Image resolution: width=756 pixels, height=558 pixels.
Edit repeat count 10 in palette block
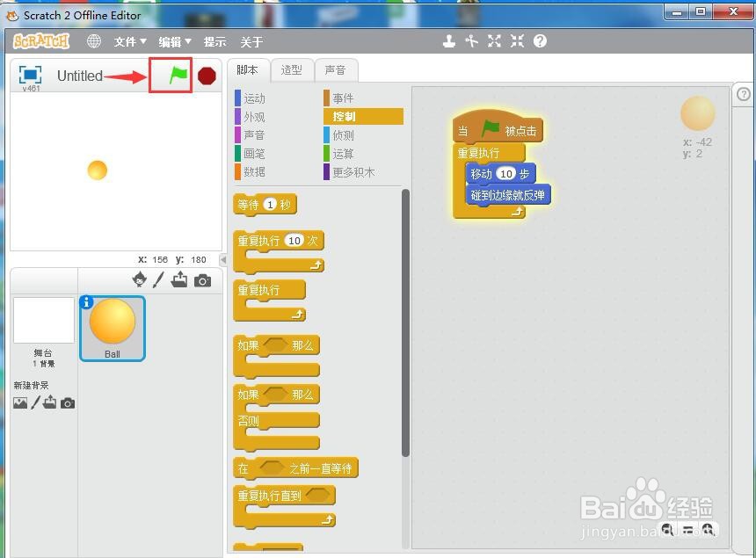294,241
